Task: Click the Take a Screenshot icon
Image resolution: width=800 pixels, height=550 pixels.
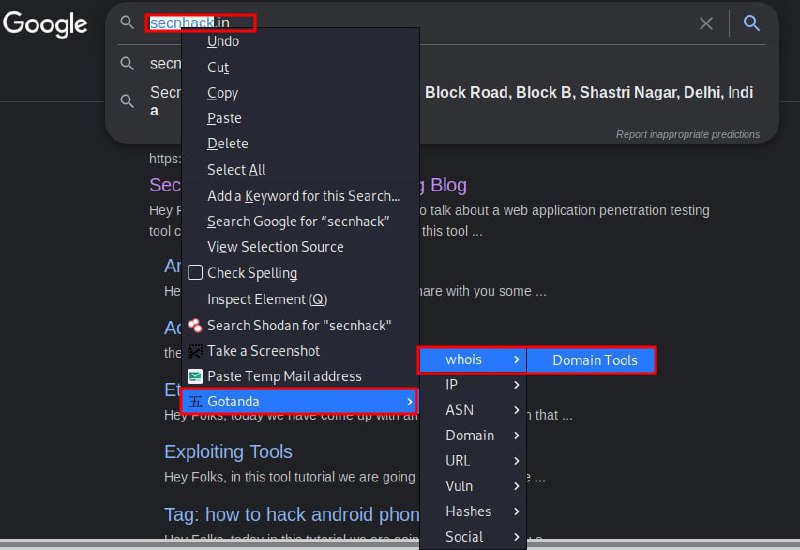Action: click(195, 351)
